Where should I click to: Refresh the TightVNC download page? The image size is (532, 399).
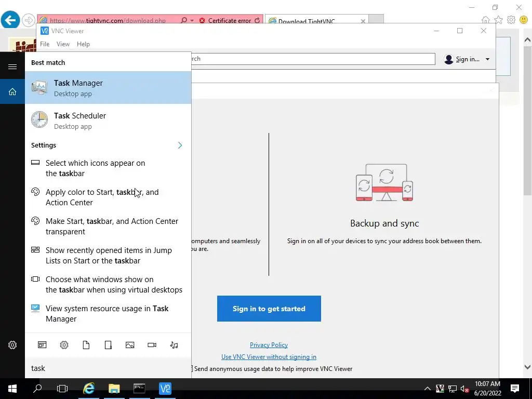[x=258, y=20]
